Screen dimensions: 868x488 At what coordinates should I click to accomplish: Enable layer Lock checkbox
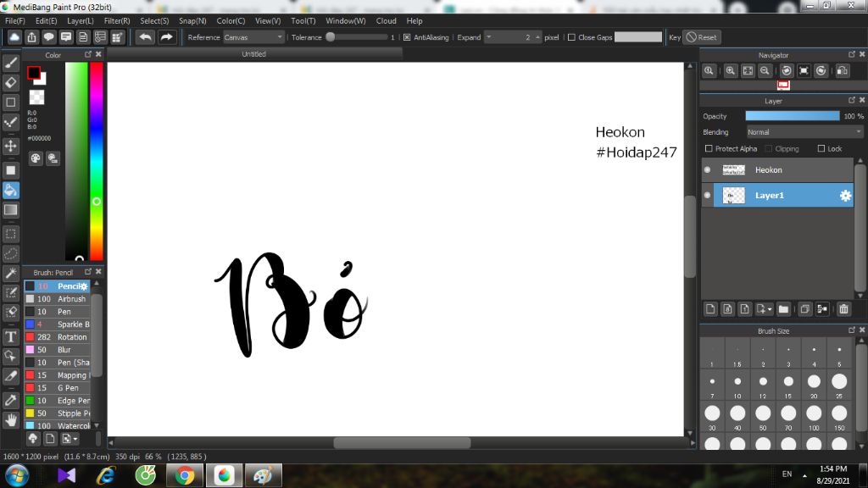[x=821, y=148]
